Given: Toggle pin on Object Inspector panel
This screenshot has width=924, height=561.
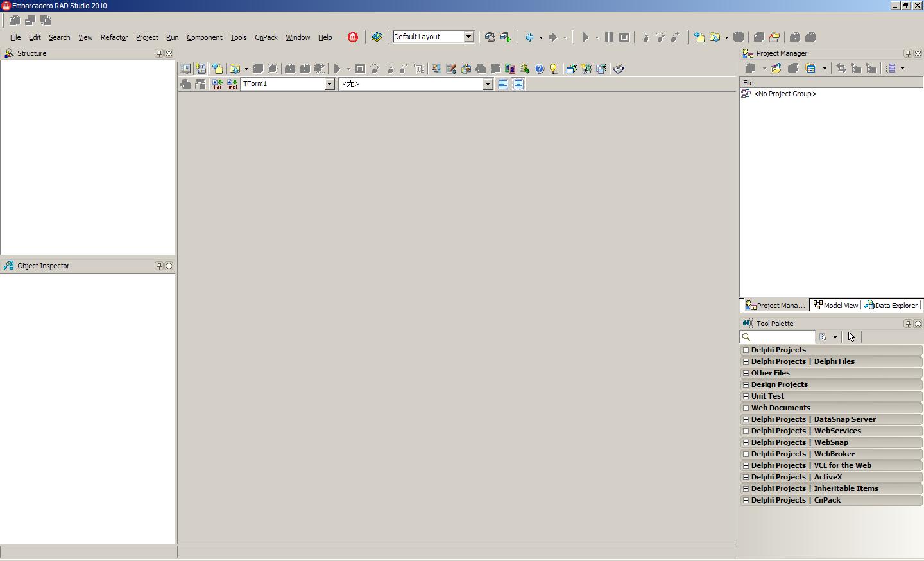Looking at the screenshot, I should [x=159, y=266].
